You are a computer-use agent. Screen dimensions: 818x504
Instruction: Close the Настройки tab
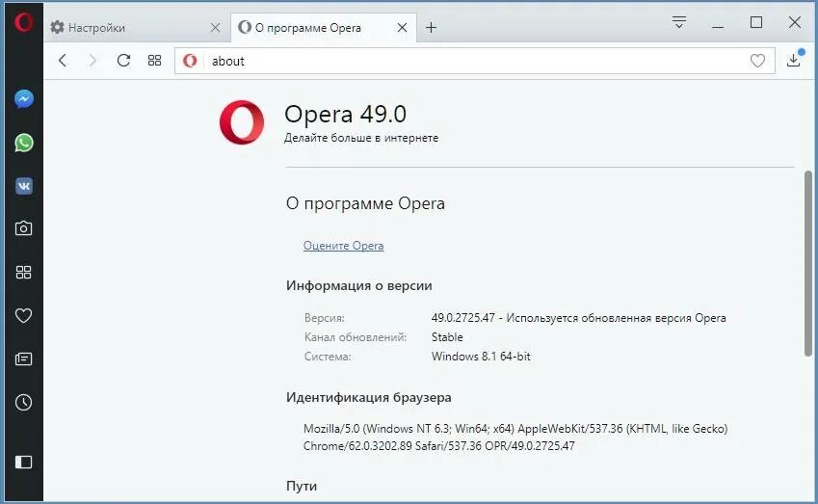[x=215, y=28]
